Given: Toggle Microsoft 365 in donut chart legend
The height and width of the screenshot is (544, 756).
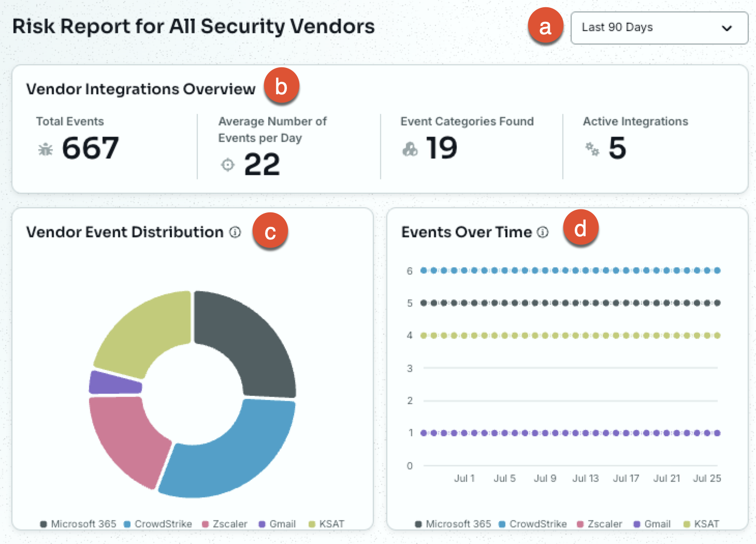Looking at the screenshot, I should [78, 524].
